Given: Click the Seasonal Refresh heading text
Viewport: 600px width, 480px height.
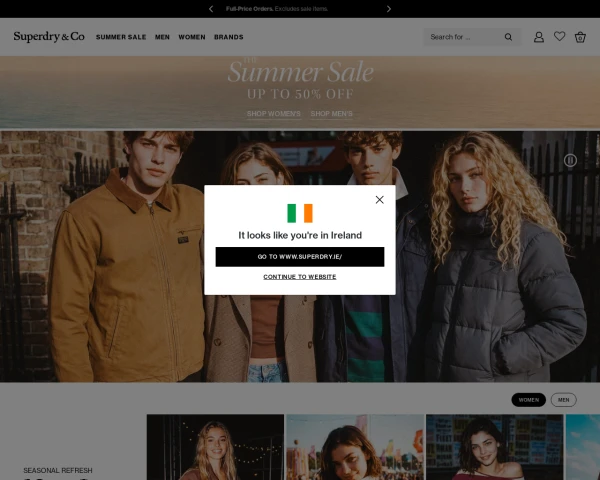Looking at the screenshot, I should pos(58,470).
